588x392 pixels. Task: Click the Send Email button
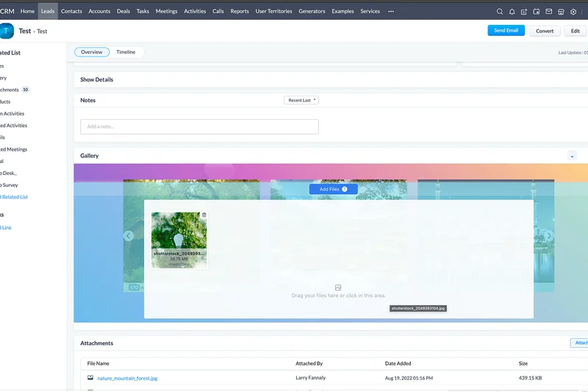pos(506,30)
